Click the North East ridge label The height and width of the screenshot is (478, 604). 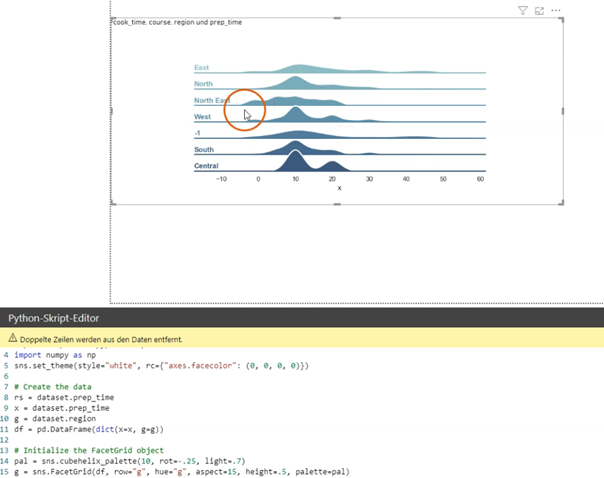[212, 101]
